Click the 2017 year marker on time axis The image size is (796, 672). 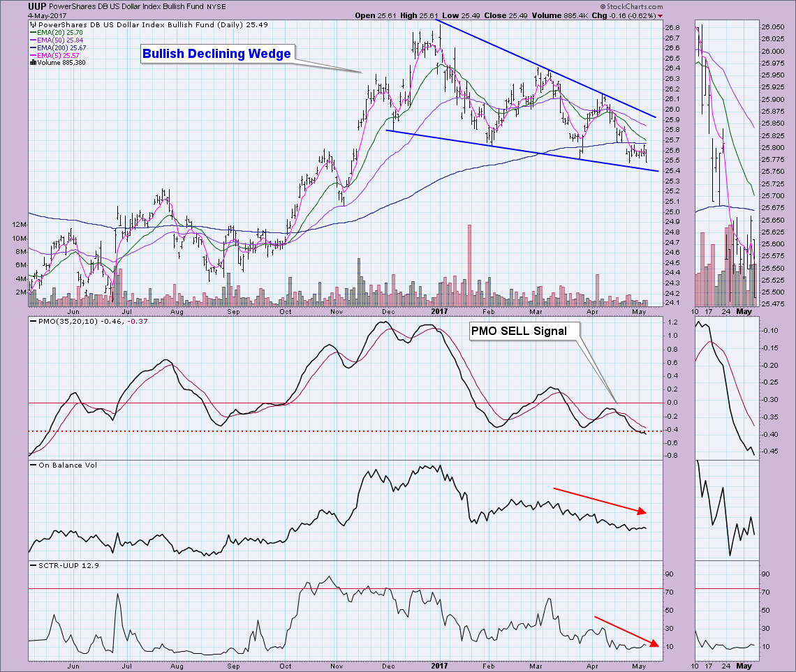click(439, 313)
